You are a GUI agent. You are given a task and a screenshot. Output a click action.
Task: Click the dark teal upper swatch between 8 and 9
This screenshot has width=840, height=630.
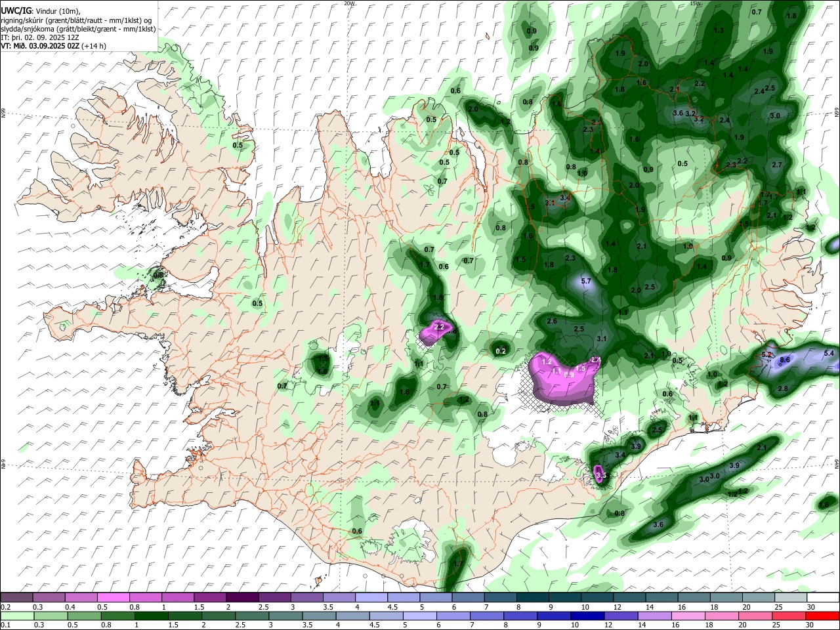tap(532, 597)
